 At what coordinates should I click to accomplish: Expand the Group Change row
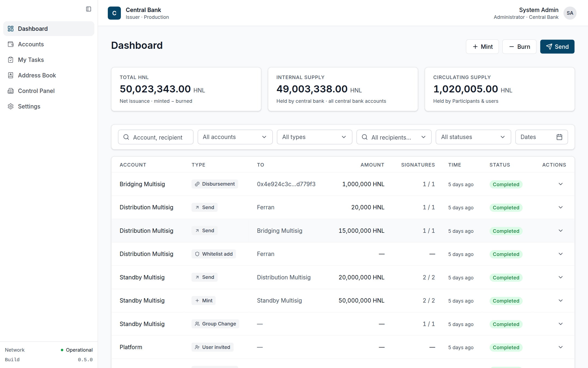(561, 324)
